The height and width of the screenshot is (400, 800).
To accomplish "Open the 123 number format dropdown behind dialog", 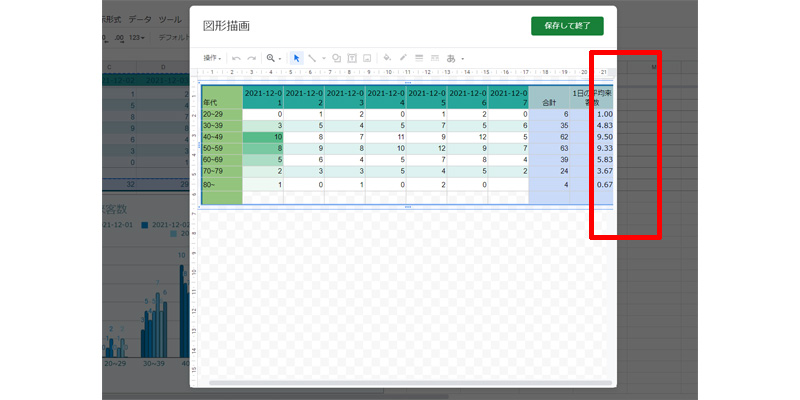I will (136, 38).
